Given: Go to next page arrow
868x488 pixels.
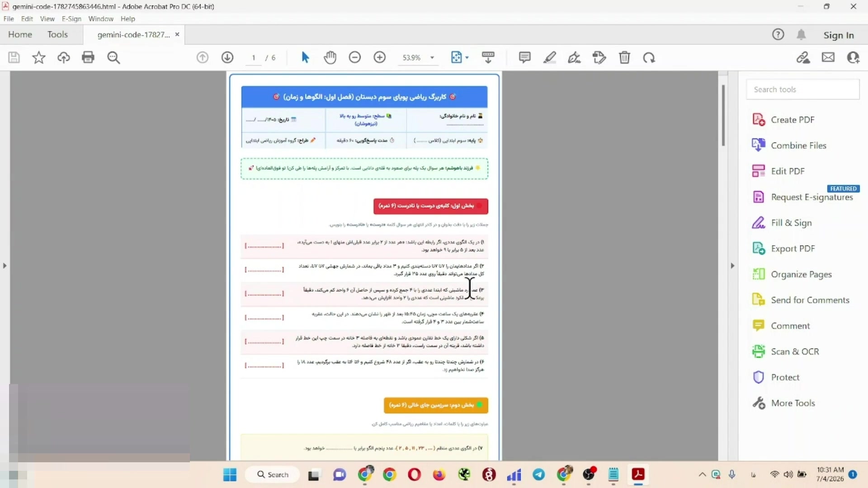Looking at the screenshot, I should tap(227, 57).
